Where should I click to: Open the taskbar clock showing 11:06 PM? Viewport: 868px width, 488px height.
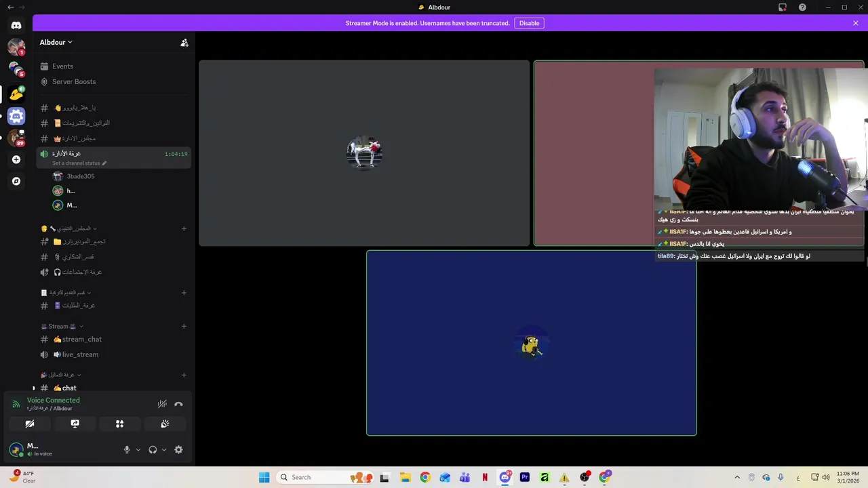click(x=848, y=477)
